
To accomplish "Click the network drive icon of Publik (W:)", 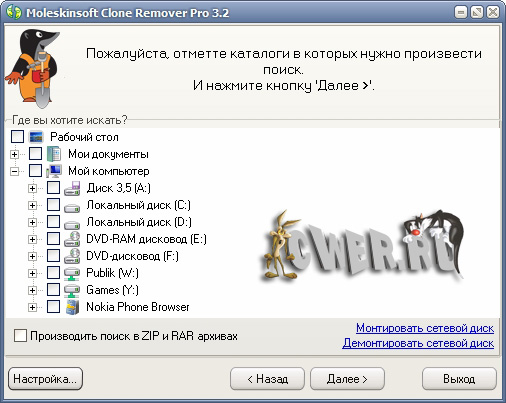I will point(72,273).
